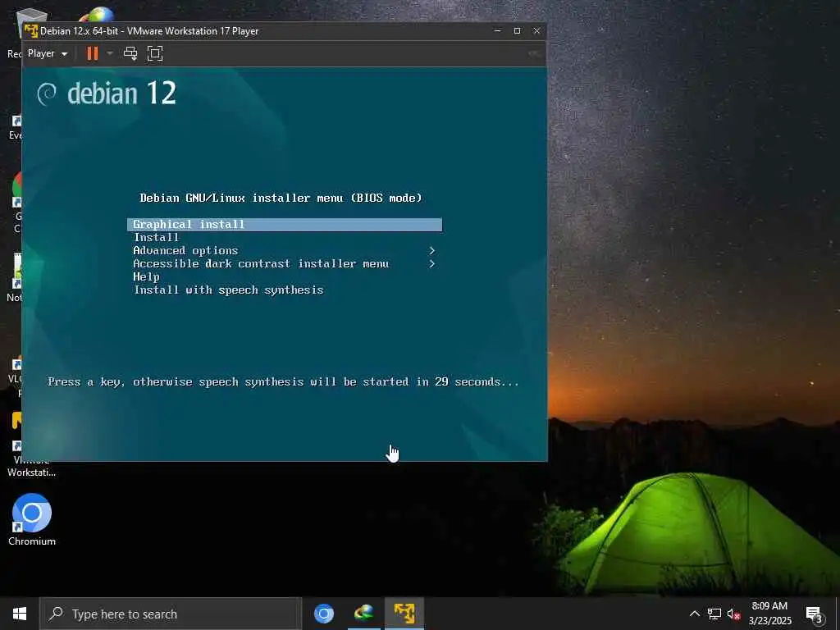Switch to VMware Player taskbar icon

(404, 614)
